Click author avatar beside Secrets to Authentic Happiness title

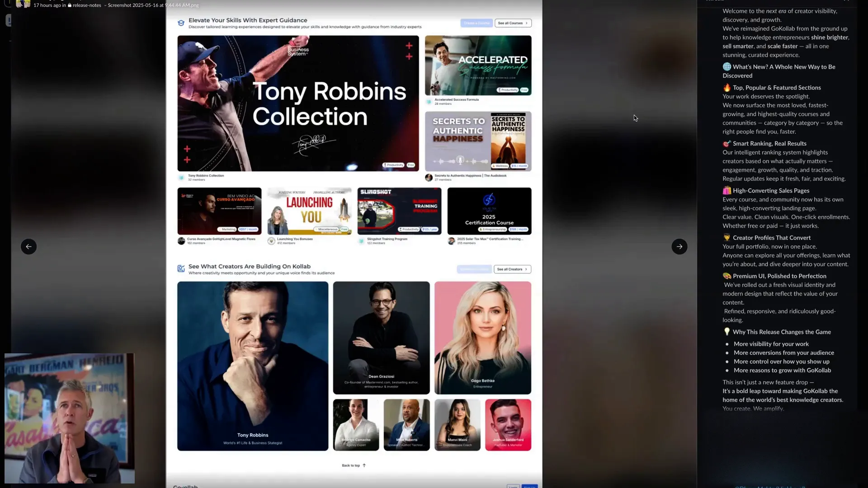pos(429,178)
